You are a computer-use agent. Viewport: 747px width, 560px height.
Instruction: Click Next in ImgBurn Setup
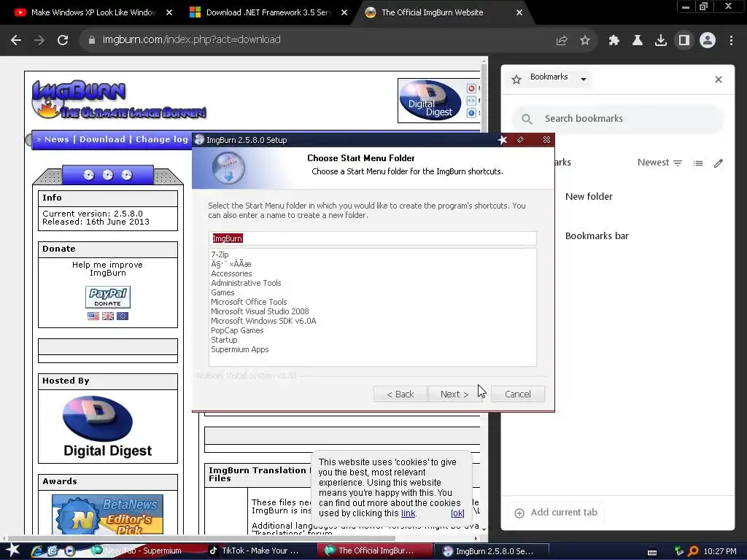(454, 394)
